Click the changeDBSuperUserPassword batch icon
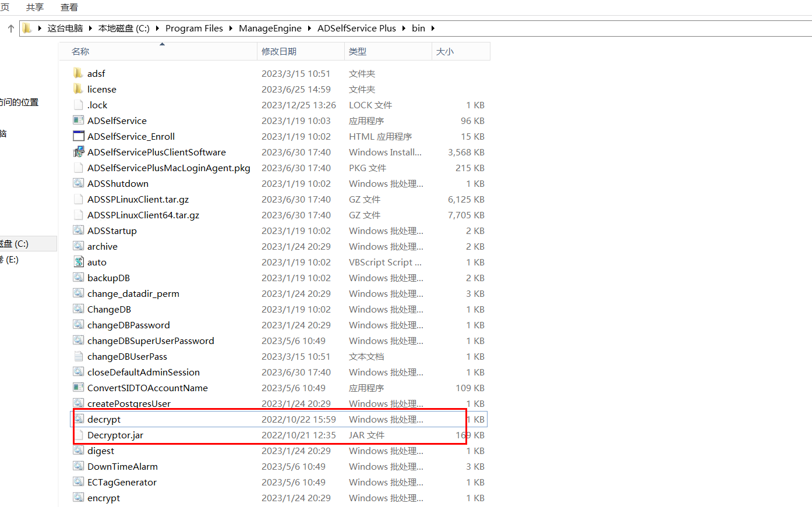Viewport: 812px width, 507px height. click(78, 340)
